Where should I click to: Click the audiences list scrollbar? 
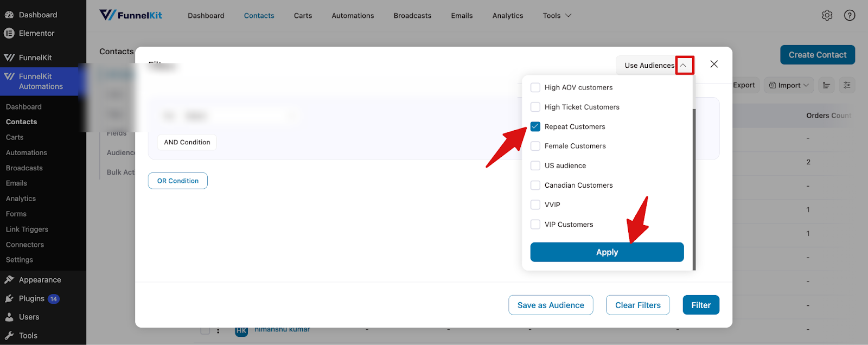pyautogui.click(x=694, y=189)
